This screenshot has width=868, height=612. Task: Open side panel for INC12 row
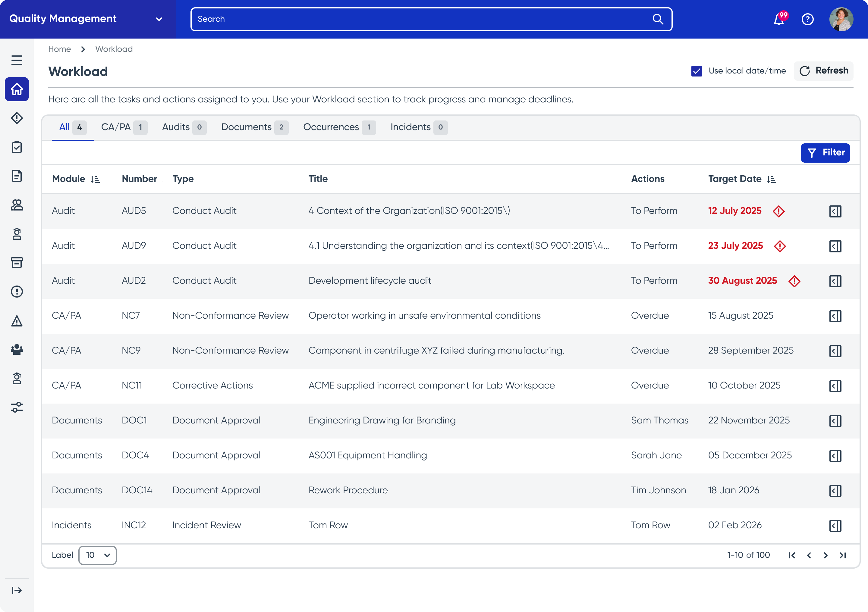[x=835, y=526]
